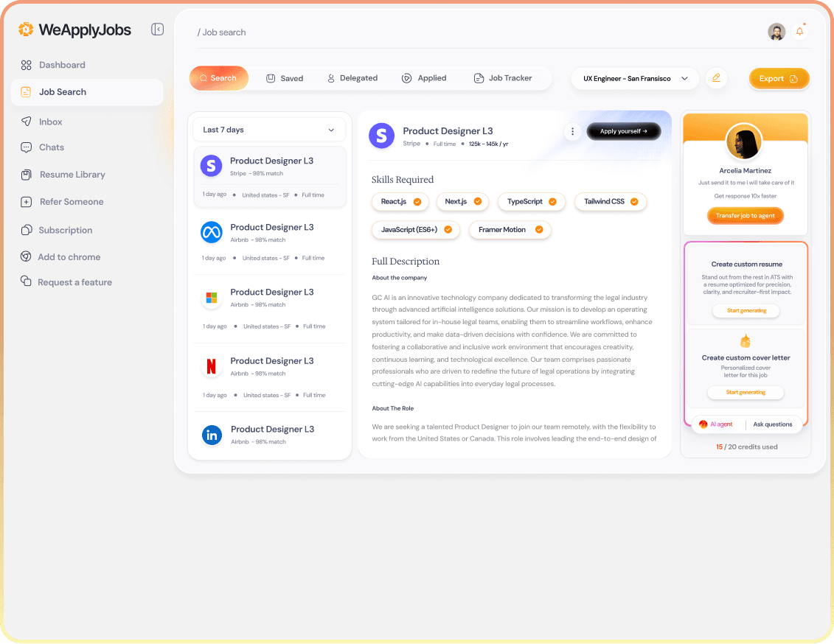Switch to the Delegated tab
Viewport: 834px width, 644px height.
(352, 78)
